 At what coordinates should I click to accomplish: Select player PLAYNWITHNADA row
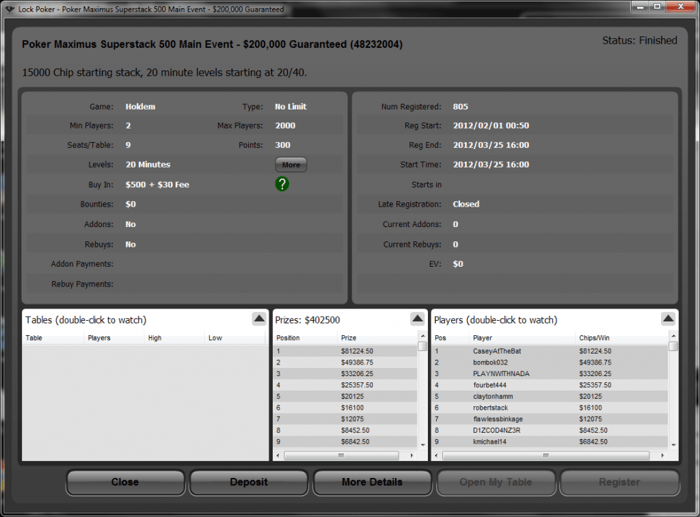tap(550, 374)
